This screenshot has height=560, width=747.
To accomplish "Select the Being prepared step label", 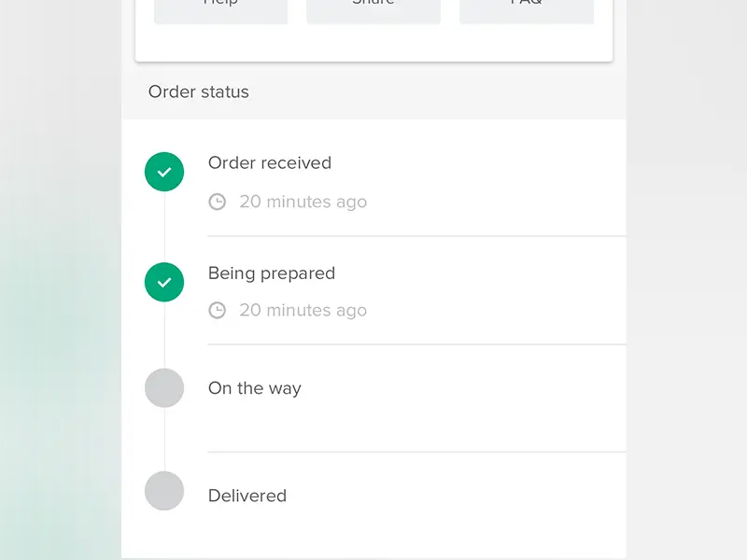I will 272,273.
